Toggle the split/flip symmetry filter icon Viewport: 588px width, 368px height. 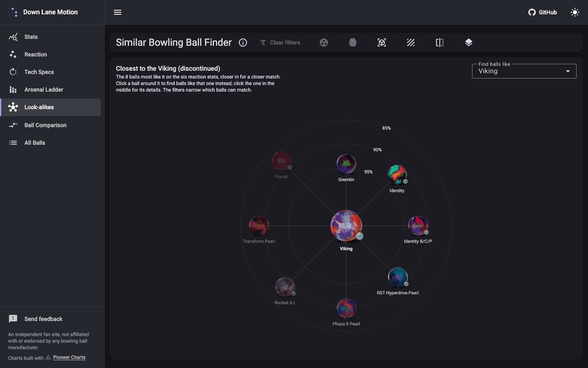click(440, 43)
